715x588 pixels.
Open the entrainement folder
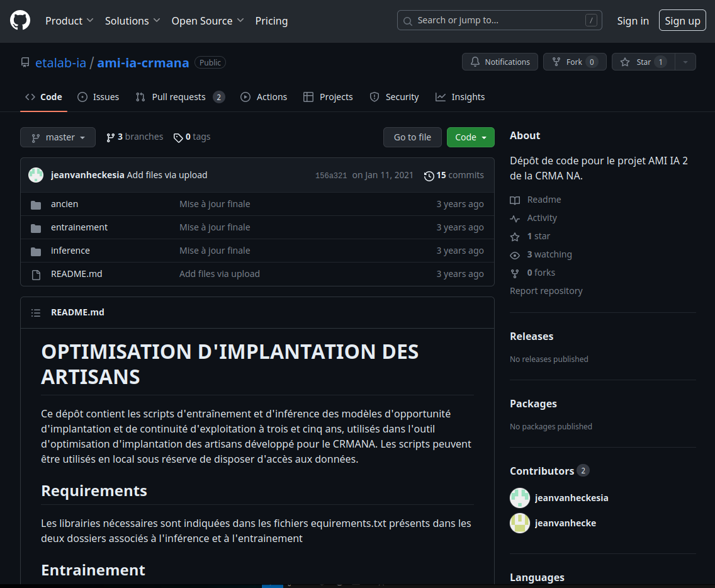(79, 228)
